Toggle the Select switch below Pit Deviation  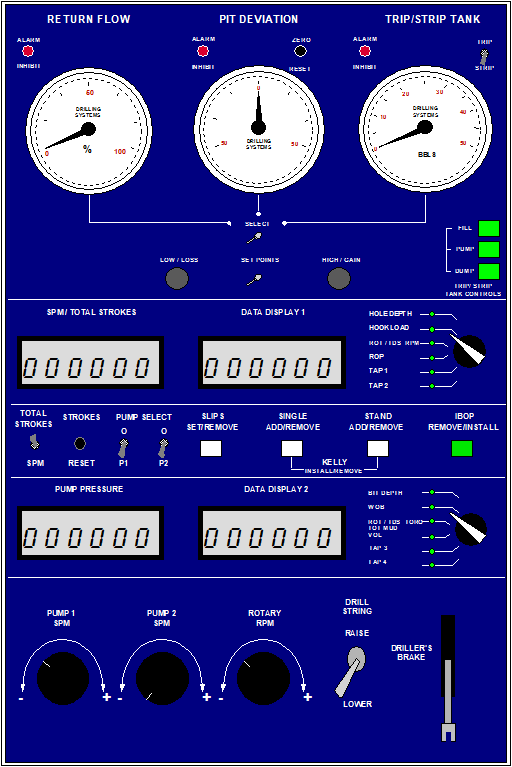(254, 238)
